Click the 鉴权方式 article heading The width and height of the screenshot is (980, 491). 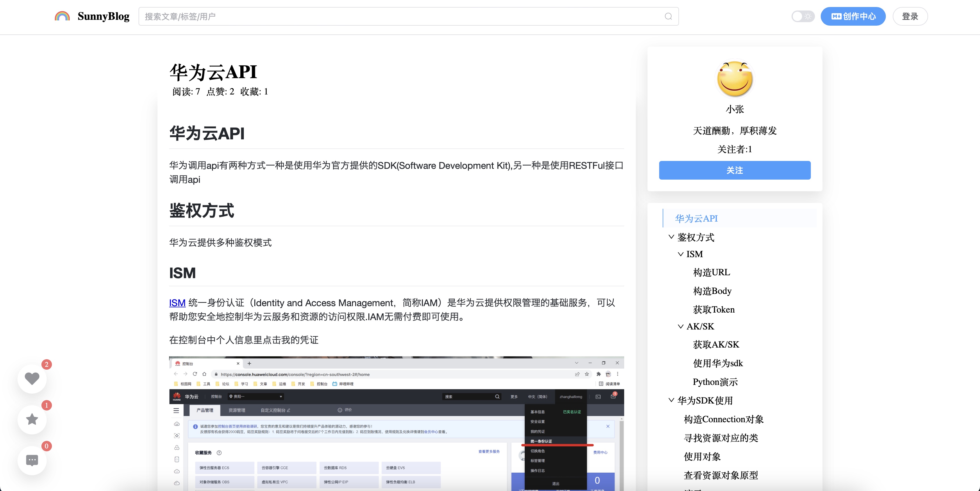[202, 210]
